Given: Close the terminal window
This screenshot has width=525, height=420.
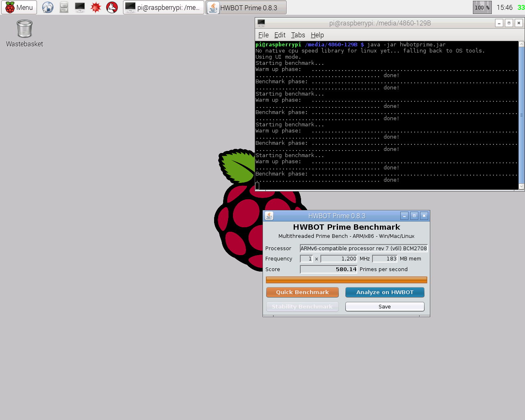Looking at the screenshot, I should point(519,23).
